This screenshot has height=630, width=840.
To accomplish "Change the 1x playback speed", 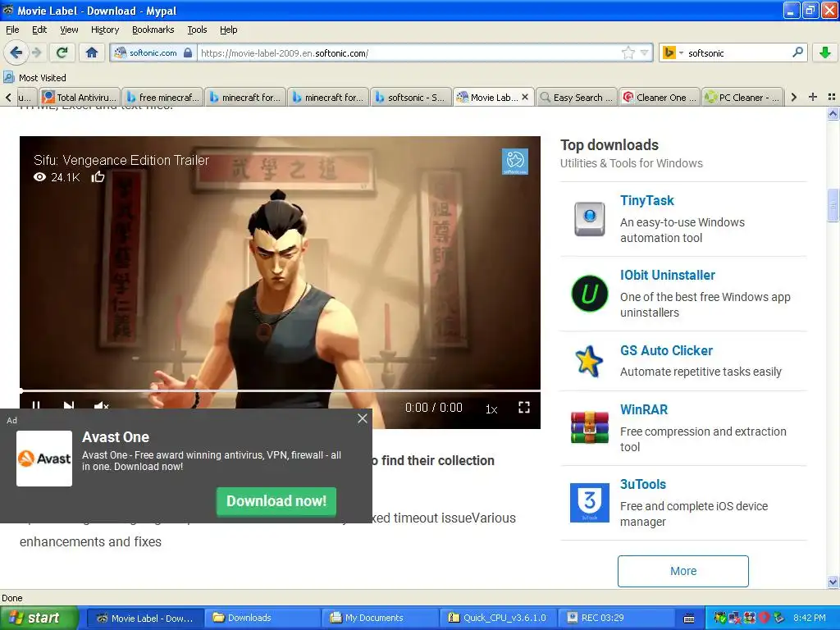I will (x=491, y=409).
